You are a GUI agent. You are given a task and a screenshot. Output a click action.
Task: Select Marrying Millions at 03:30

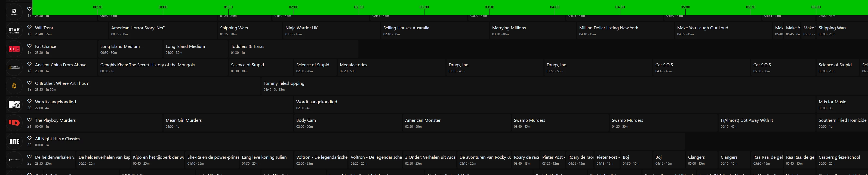pos(533,31)
